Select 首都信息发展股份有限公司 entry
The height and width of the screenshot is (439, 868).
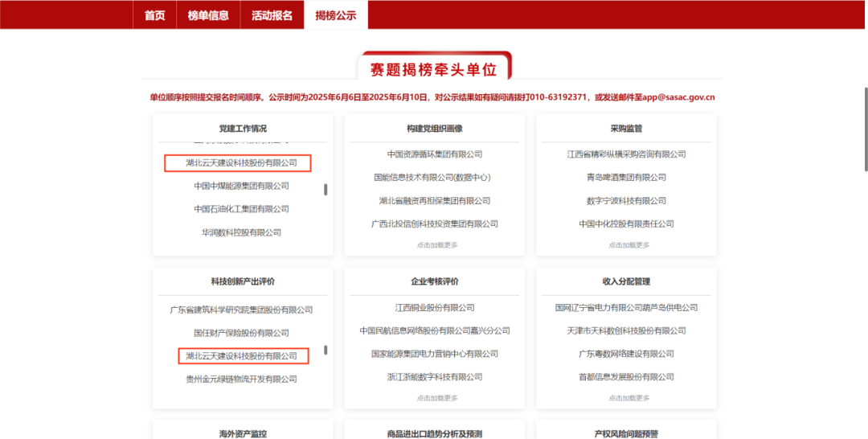point(627,376)
